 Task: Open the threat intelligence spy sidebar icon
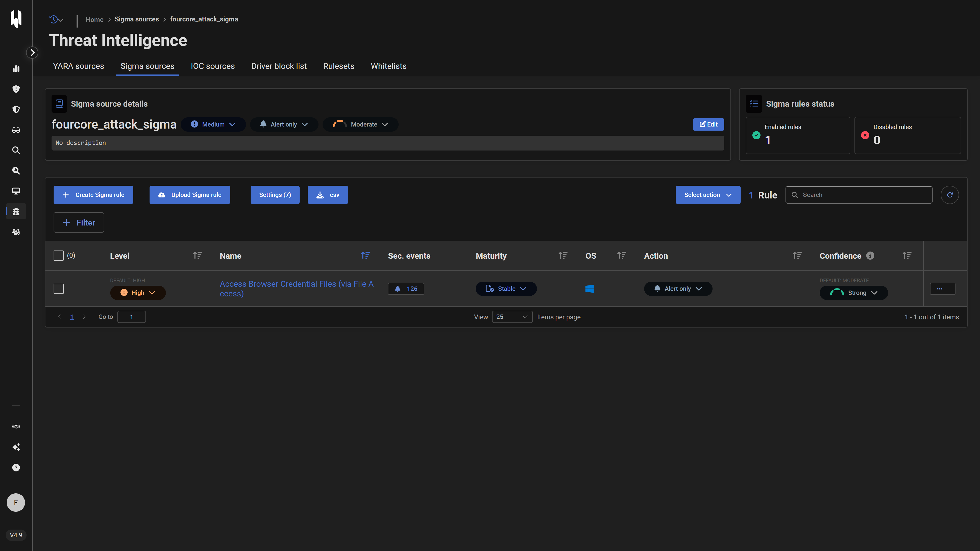point(16,211)
